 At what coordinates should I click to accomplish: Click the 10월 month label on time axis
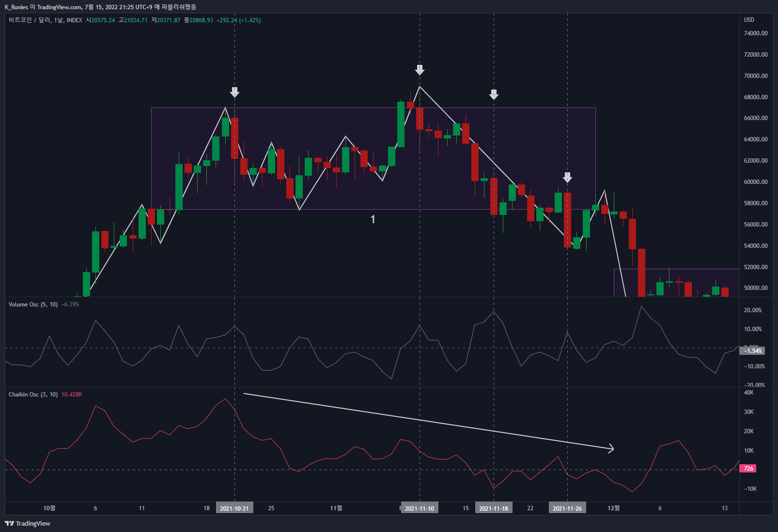tap(49, 508)
